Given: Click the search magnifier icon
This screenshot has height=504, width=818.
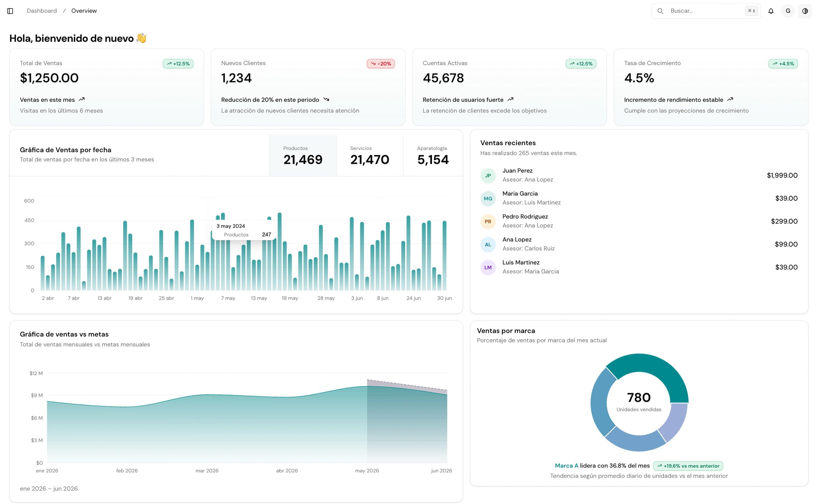Looking at the screenshot, I should pyautogui.click(x=660, y=11).
